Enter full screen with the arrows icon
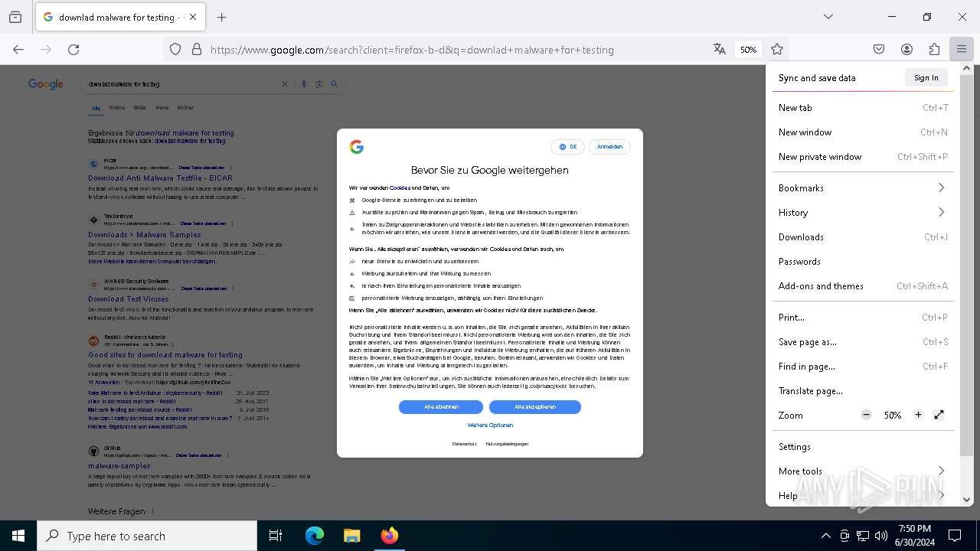 point(939,415)
